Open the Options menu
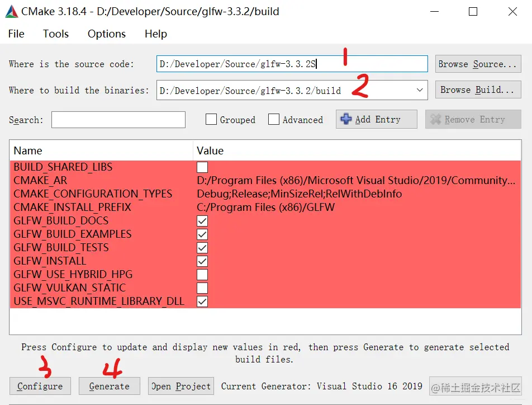Screen dimensions: 532x405 [x=107, y=34]
